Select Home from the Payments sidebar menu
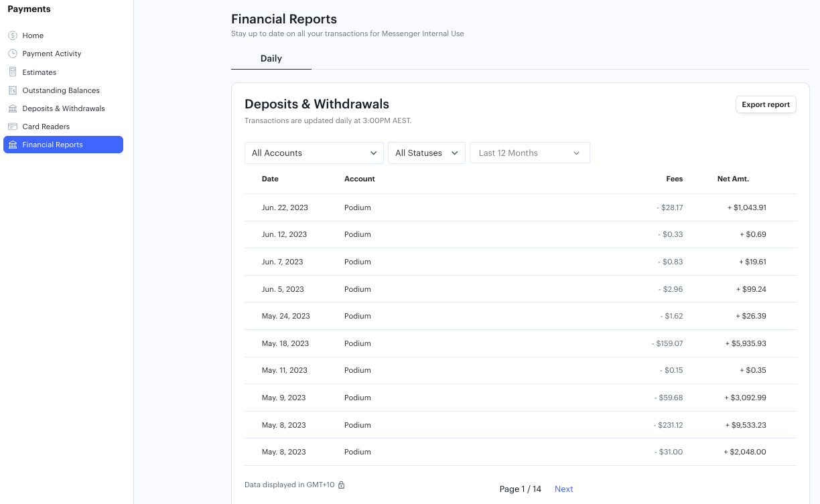820x504 pixels. click(33, 35)
